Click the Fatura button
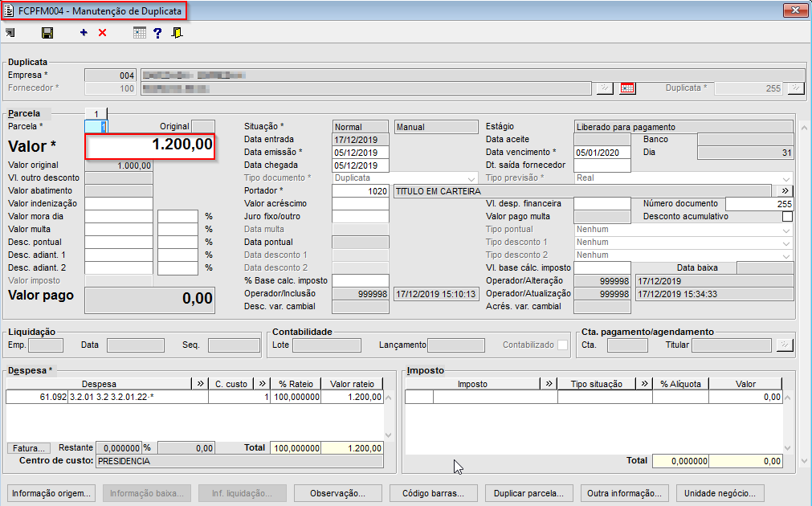Screen dimensions: 812x506 coord(29,448)
